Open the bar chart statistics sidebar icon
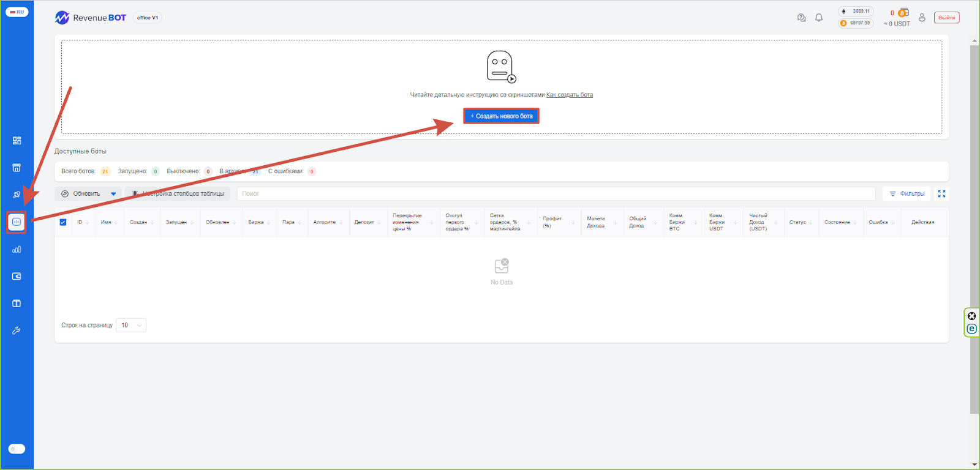This screenshot has height=470, width=980. [17, 250]
